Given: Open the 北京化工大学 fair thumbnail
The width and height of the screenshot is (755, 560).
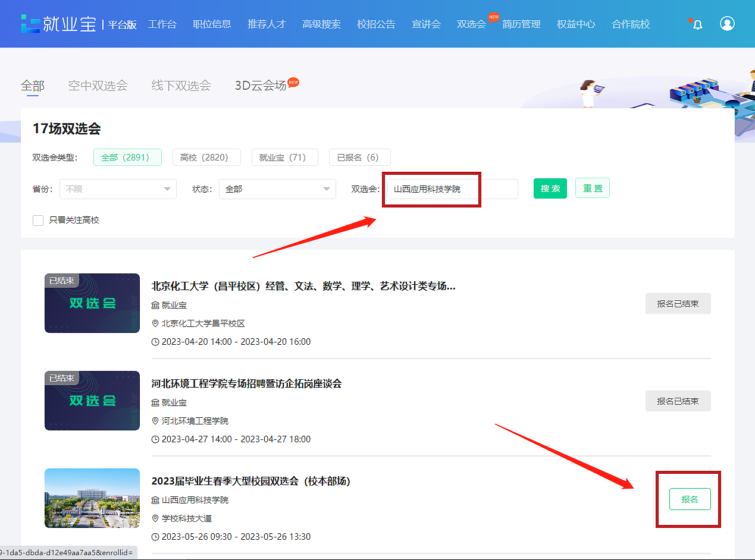Looking at the screenshot, I should pyautogui.click(x=92, y=303).
